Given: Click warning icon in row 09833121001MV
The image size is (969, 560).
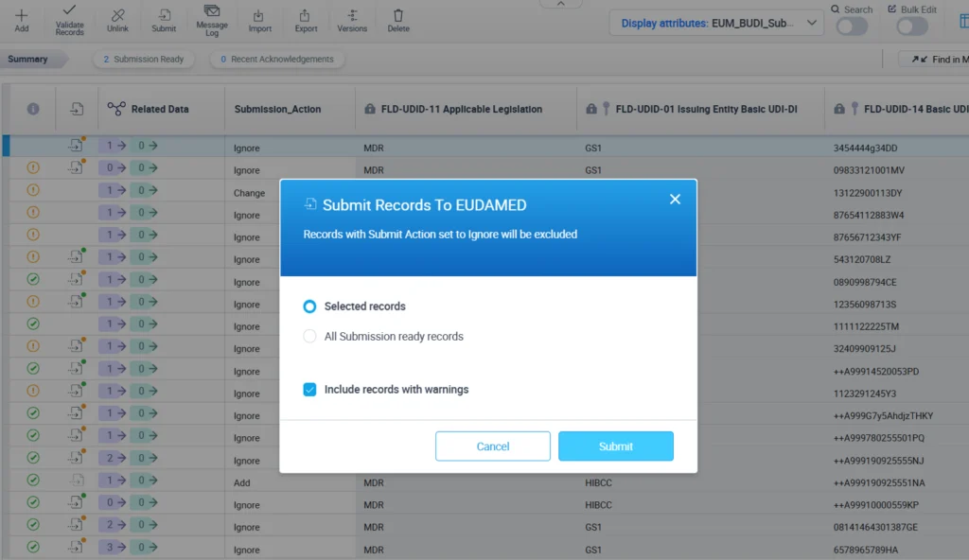Looking at the screenshot, I should click(33, 167).
